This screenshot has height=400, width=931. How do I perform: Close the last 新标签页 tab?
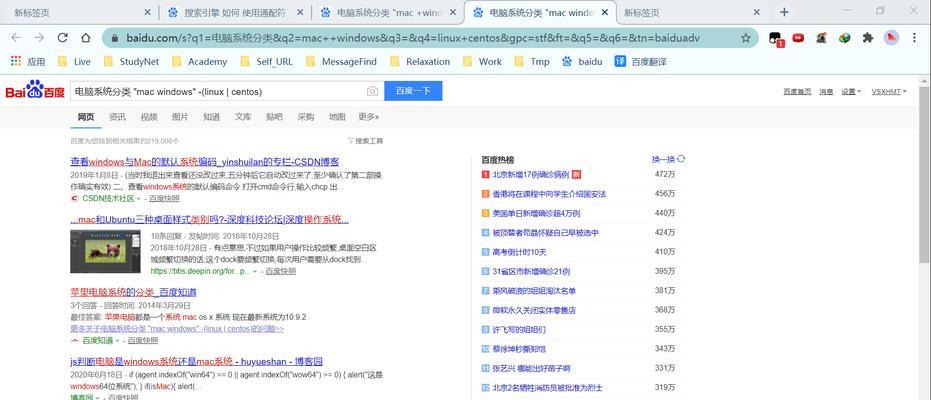point(756,12)
